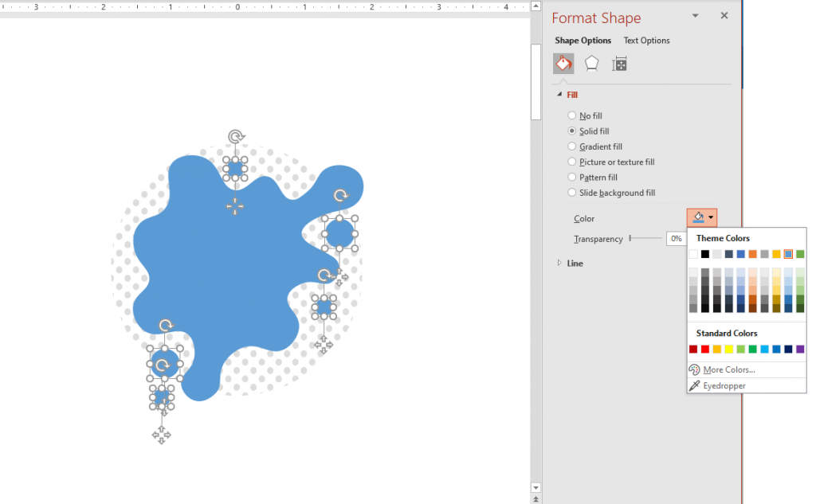
Task: Select the Gradient fill option
Action: coord(571,146)
